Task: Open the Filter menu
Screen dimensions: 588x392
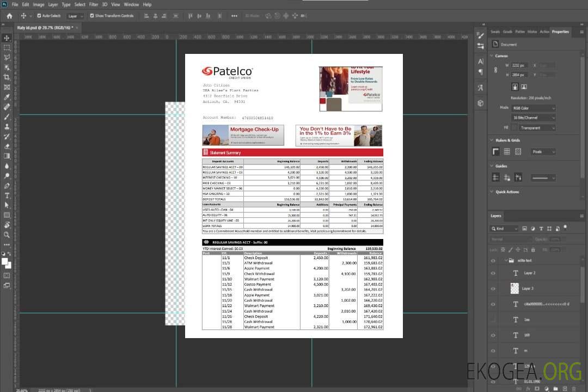Action: point(94,4)
